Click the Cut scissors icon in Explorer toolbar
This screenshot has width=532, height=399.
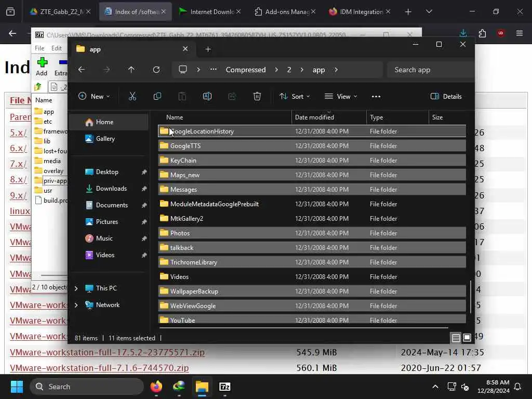pos(132,96)
